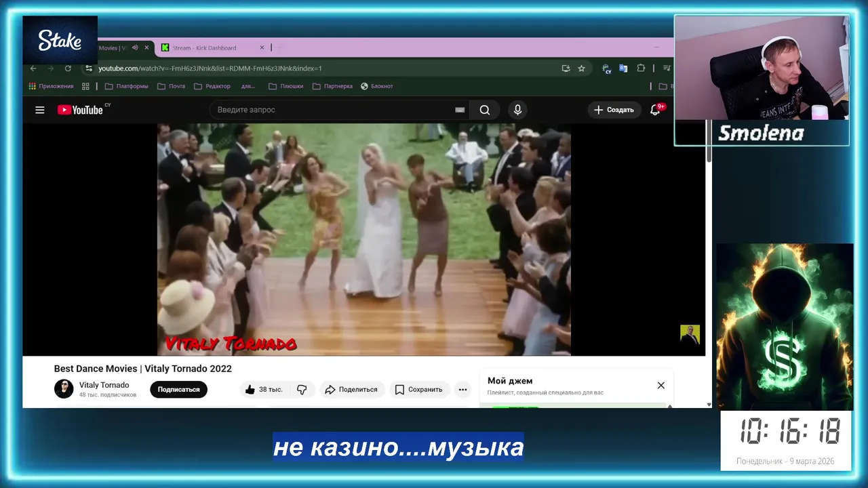Bookmark this page with the star
Screen dimensions: 868x488
(x=581, y=68)
